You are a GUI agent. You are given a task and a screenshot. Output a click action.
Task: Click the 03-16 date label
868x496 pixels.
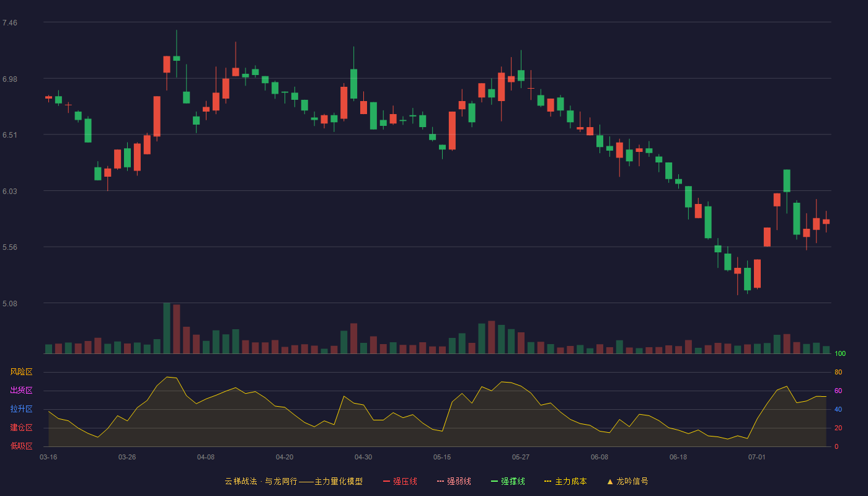point(48,457)
